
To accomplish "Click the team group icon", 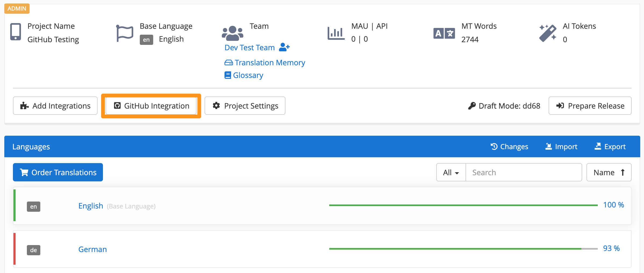I will pos(232,33).
